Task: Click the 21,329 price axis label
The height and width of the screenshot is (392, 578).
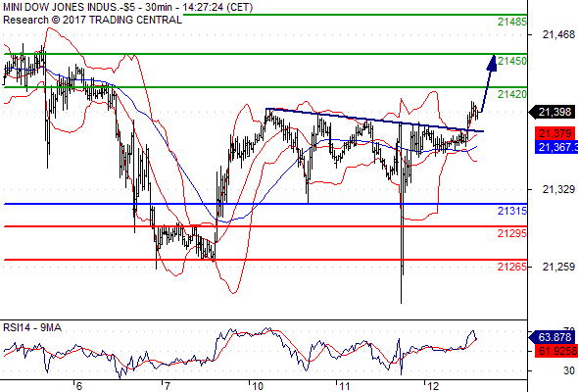Action: [x=558, y=189]
